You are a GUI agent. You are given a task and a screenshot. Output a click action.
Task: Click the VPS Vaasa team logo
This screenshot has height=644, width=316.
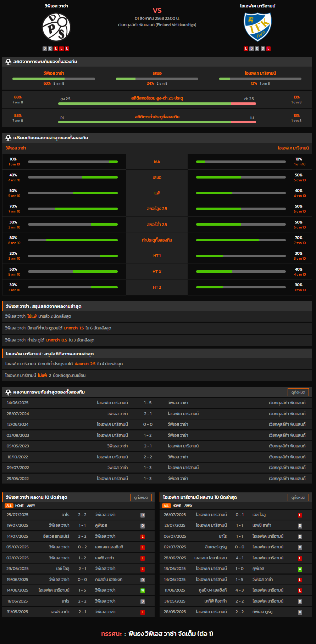coord(56,27)
